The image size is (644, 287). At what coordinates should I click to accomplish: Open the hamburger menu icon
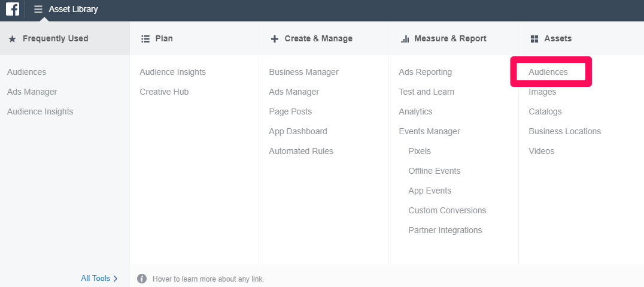pyautogui.click(x=38, y=9)
